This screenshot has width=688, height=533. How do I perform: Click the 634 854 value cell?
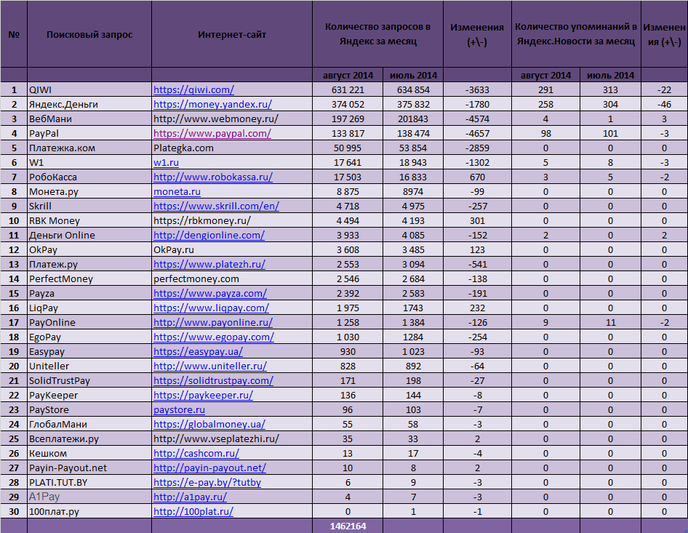pos(413,89)
